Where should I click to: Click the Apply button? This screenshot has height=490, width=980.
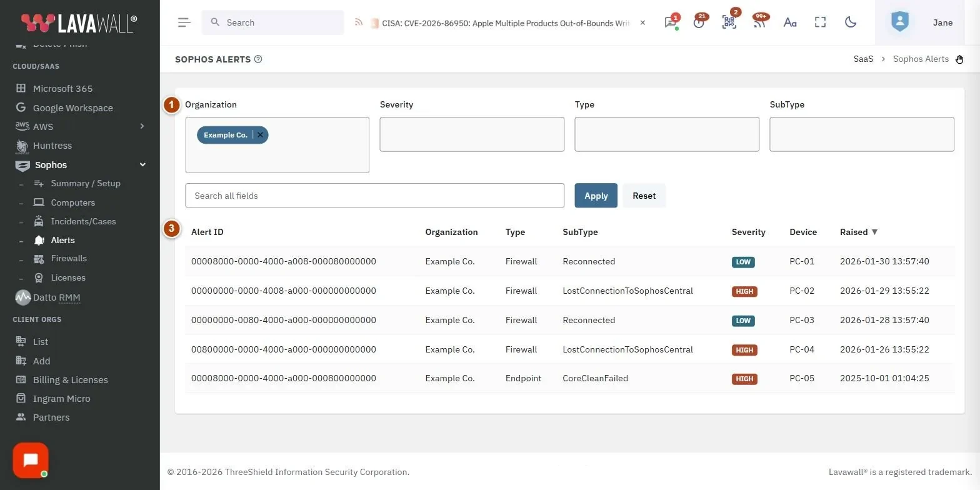pyautogui.click(x=596, y=196)
